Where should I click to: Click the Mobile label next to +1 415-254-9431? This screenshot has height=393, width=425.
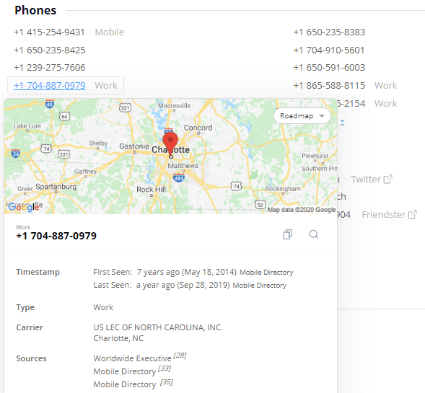click(x=109, y=32)
